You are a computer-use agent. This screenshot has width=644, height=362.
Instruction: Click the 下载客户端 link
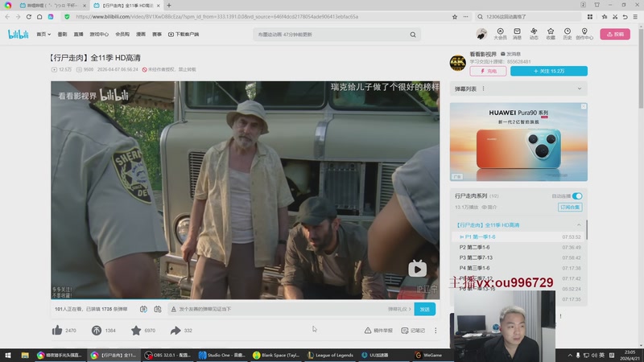tap(184, 35)
